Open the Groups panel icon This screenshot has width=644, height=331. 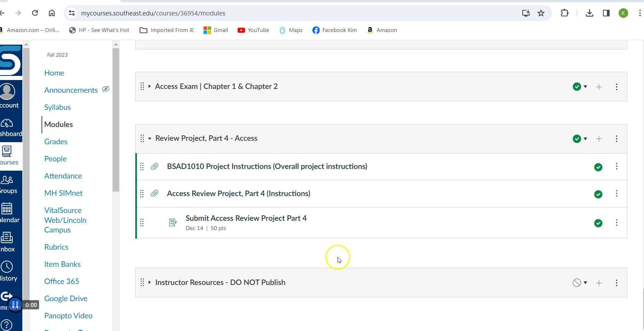[x=7, y=180]
